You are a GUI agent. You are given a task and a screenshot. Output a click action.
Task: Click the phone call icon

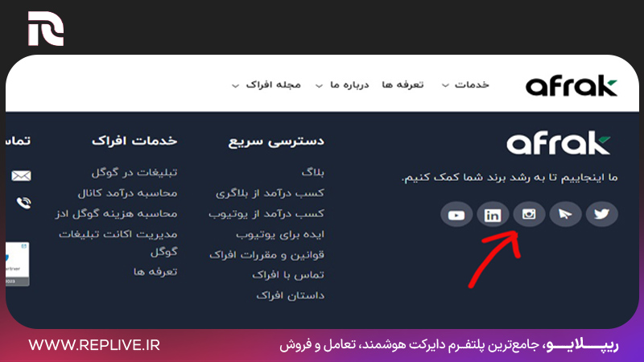pyautogui.click(x=23, y=203)
